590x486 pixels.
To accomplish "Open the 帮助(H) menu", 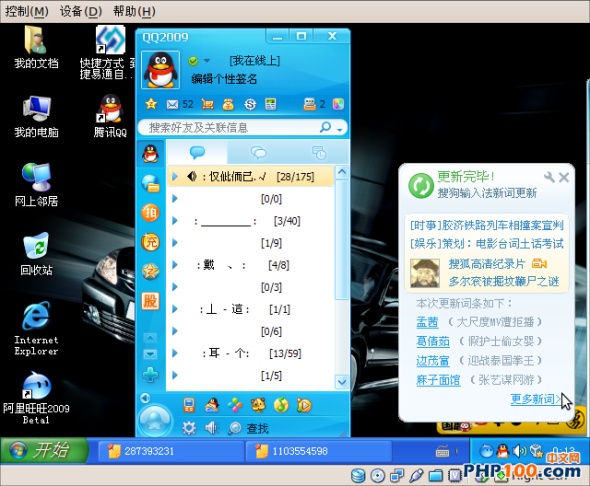I will (134, 11).
